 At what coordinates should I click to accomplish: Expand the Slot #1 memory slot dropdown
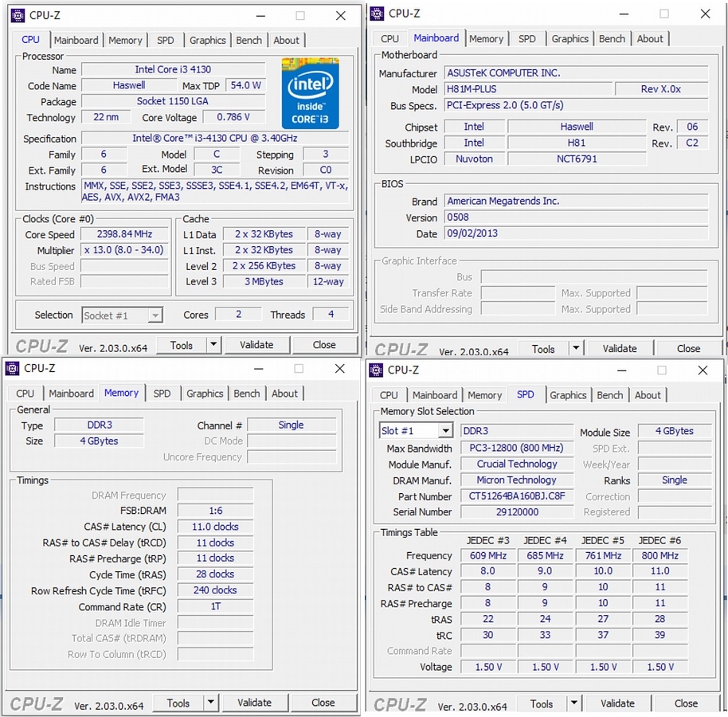pyautogui.click(x=446, y=431)
